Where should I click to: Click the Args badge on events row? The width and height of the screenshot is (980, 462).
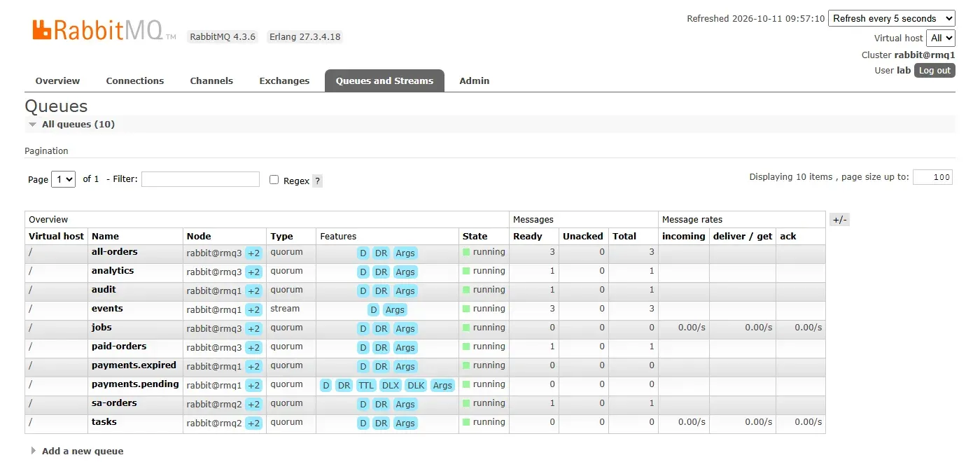click(x=395, y=309)
